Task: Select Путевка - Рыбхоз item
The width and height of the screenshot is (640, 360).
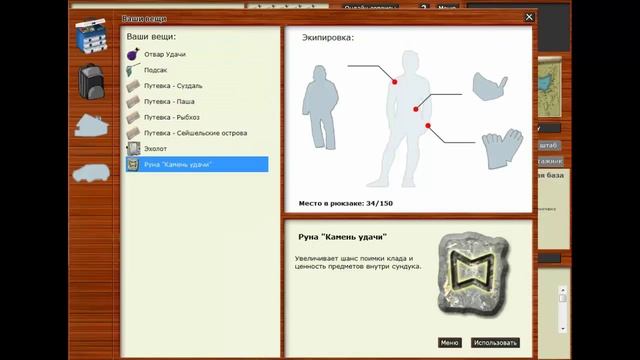Action: point(172,117)
